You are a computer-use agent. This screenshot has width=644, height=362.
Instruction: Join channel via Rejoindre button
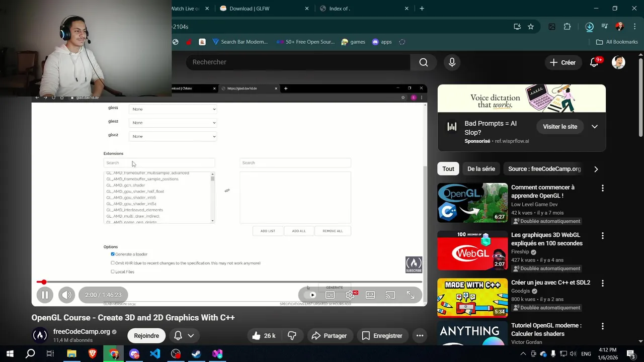pyautogui.click(x=146, y=336)
